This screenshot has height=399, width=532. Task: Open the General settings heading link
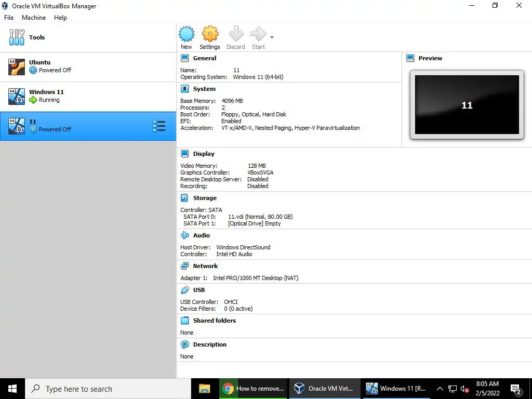(205, 58)
